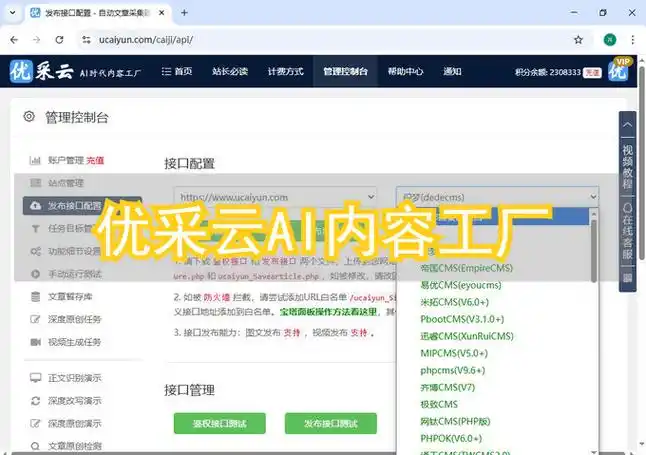The width and height of the screenshot is (646, 455).
Task: Open 帮助中心 in top navigation
Action: [x=405, y=71]
